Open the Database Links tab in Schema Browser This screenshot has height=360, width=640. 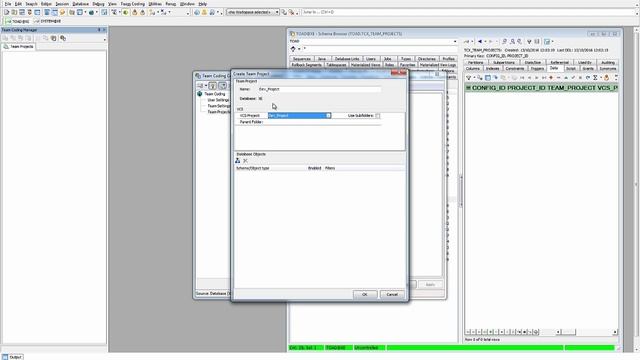[x=347, y=59]
